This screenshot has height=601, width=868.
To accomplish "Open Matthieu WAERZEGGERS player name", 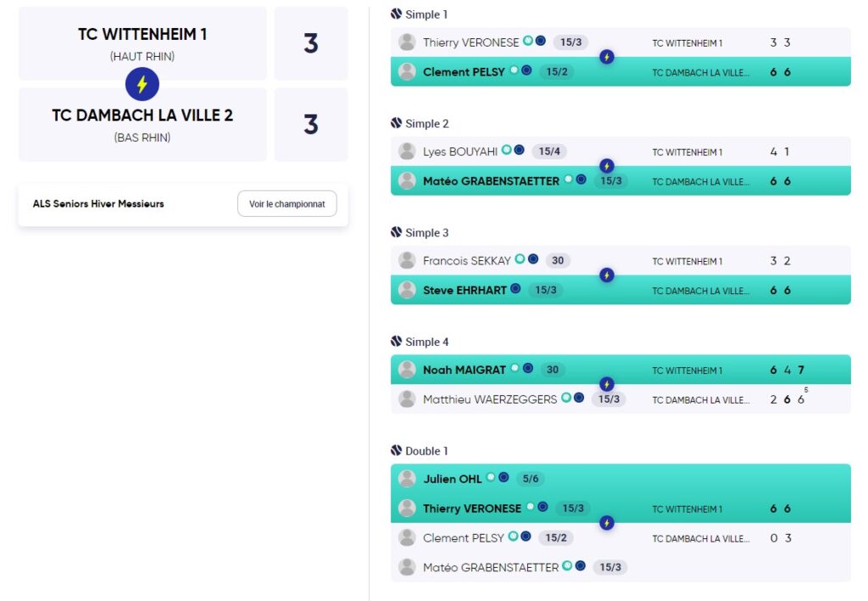I will click(490, 399).
